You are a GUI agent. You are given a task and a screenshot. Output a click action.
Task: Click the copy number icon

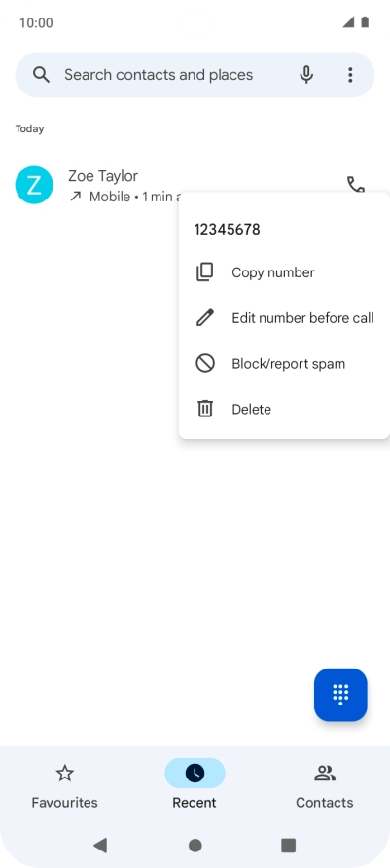point(204,272)
